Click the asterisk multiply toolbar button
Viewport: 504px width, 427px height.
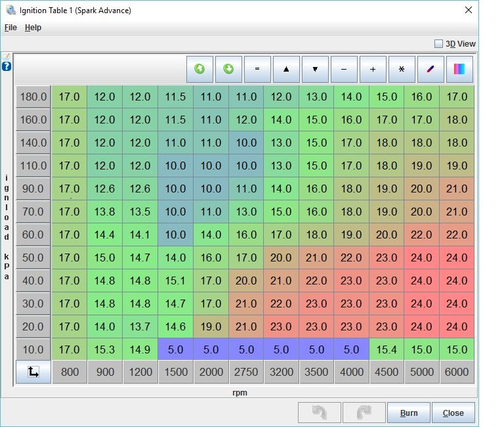click(402, 69)
